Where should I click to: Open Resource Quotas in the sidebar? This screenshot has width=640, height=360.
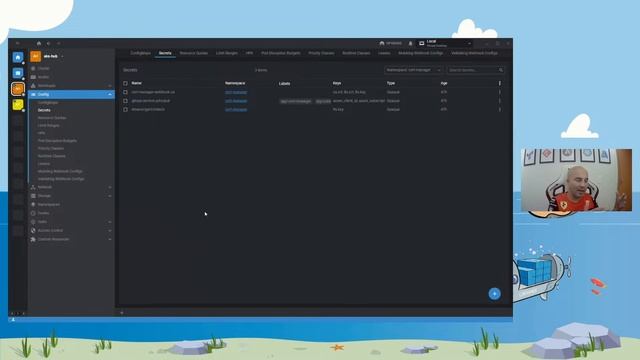click(x=52, y=118)
